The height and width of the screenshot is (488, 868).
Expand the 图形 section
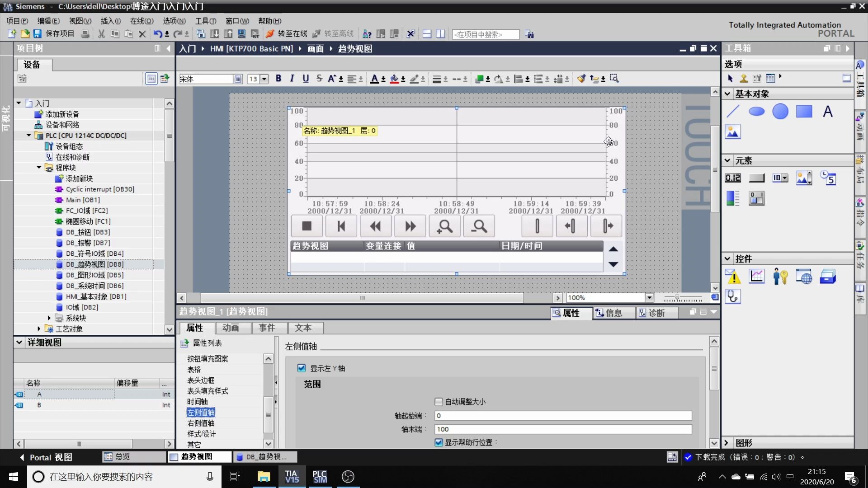(x=726, y=443)
